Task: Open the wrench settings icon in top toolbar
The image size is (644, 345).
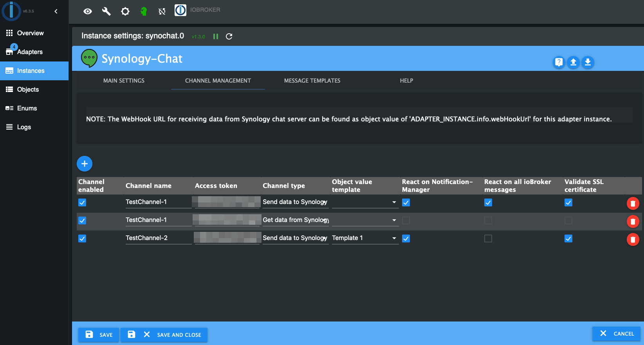Action: [106, 11]
